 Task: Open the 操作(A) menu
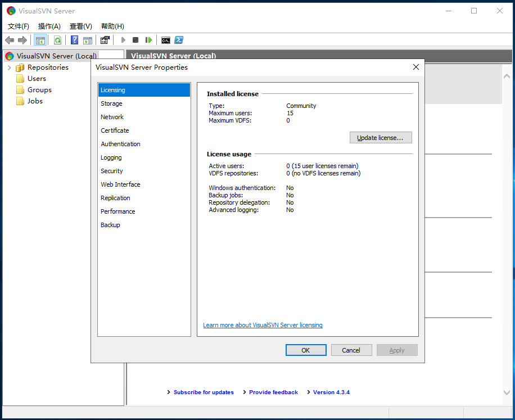pyautogui.click(x=49, y=26)
